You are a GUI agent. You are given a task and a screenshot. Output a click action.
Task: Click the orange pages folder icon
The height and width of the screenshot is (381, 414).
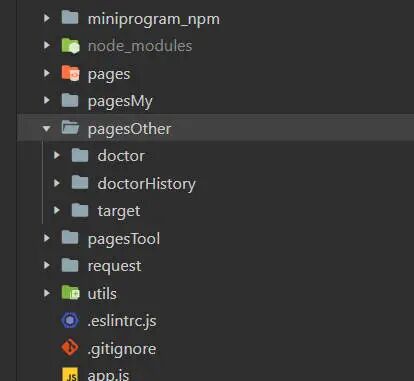70,73
